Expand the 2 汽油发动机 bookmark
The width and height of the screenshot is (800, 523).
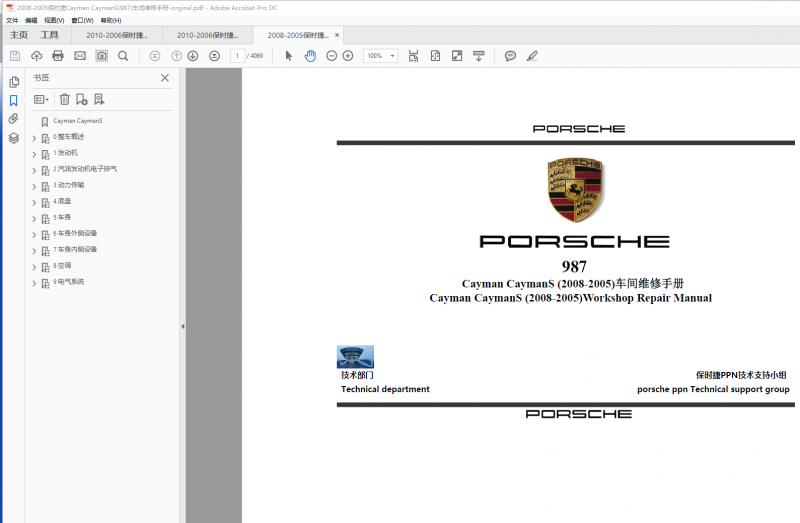click(x=34, y=170)
